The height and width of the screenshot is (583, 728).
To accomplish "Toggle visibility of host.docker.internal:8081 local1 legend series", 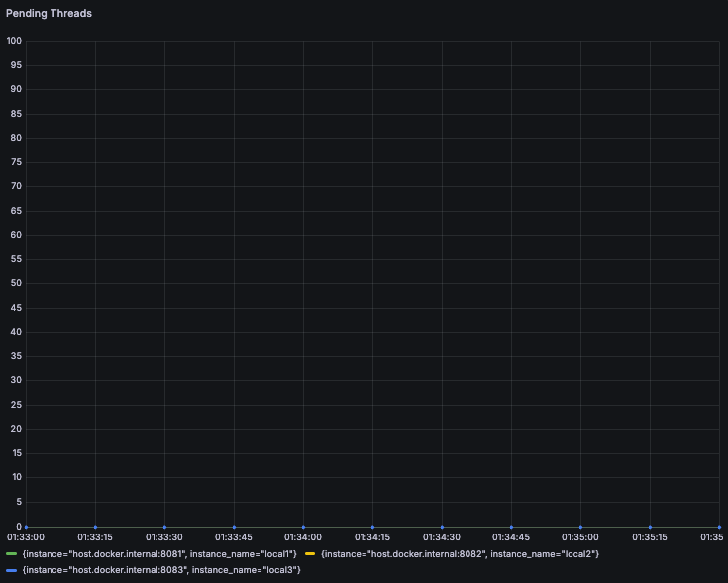I will pyautogui.click(x=159, y=553).
